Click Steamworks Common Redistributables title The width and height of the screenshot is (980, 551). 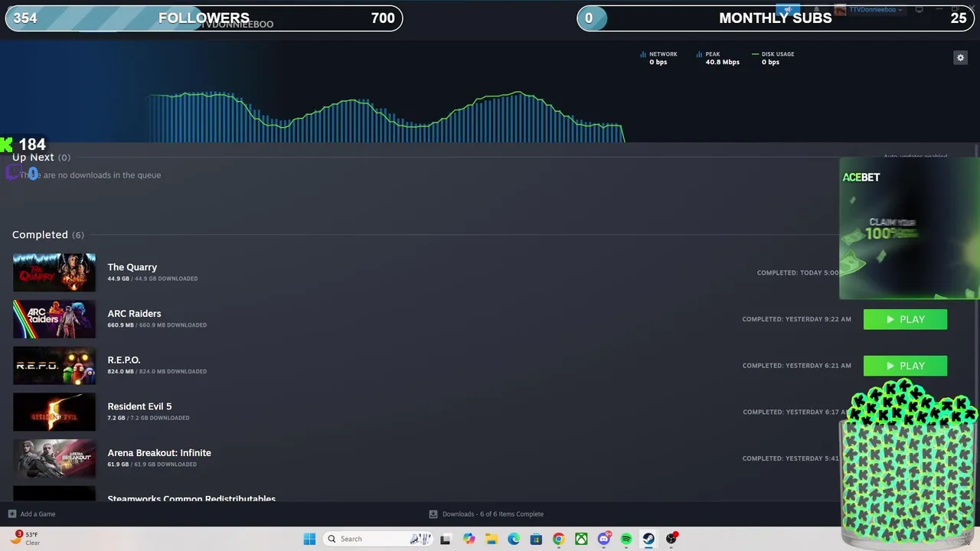click(191, 498)
